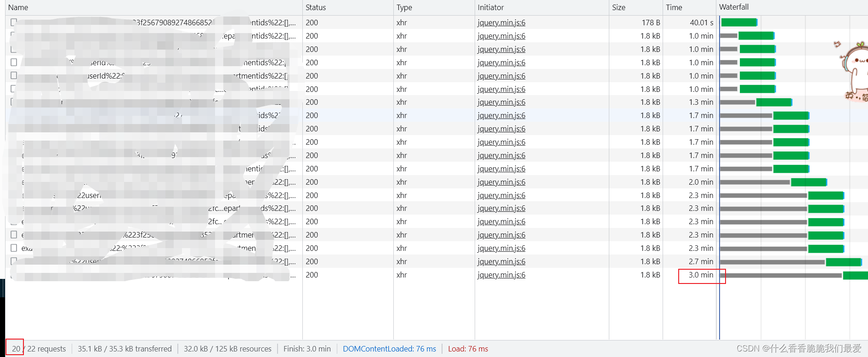This screenshot has width=868, height=357.
Task: Click the green waterfall bar of the 2.0 min request
Action: tap(809, 182)
